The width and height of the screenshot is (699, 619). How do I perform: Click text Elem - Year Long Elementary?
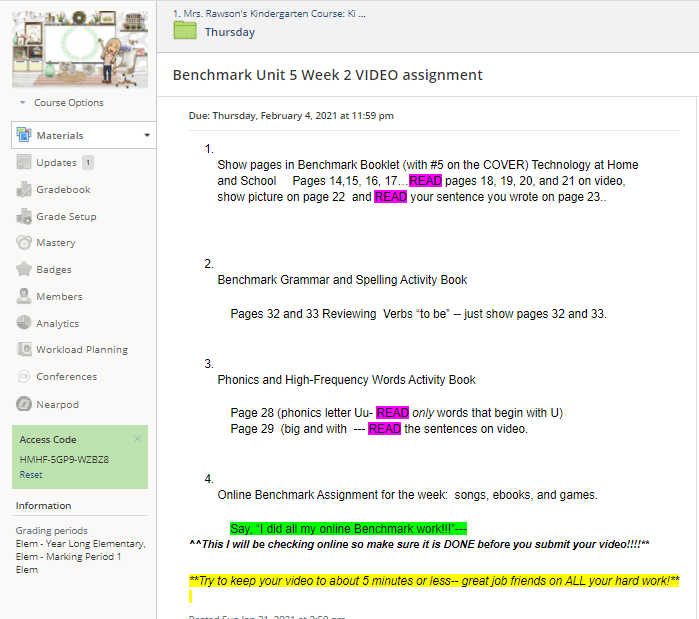coord(81,544)
